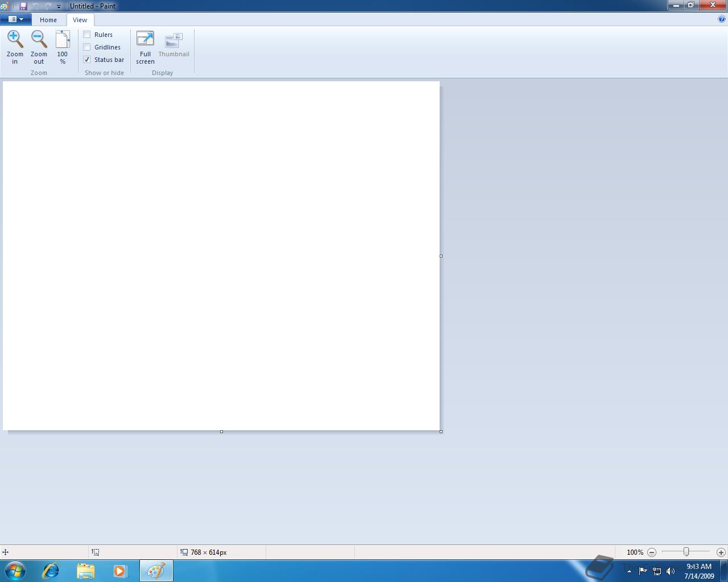
Task: Click the clock showing 9:43 AM
Action: pyautogui.click(x=699, y=567)
